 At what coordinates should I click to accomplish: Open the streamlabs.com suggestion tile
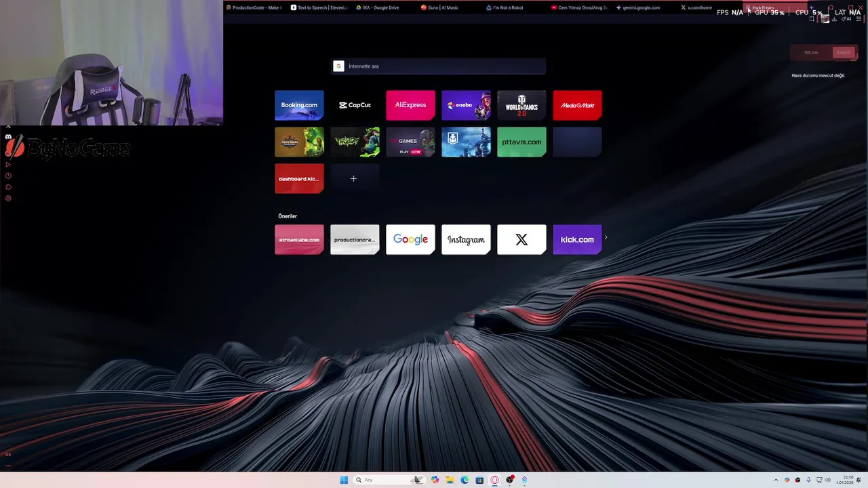coord(299,239)
